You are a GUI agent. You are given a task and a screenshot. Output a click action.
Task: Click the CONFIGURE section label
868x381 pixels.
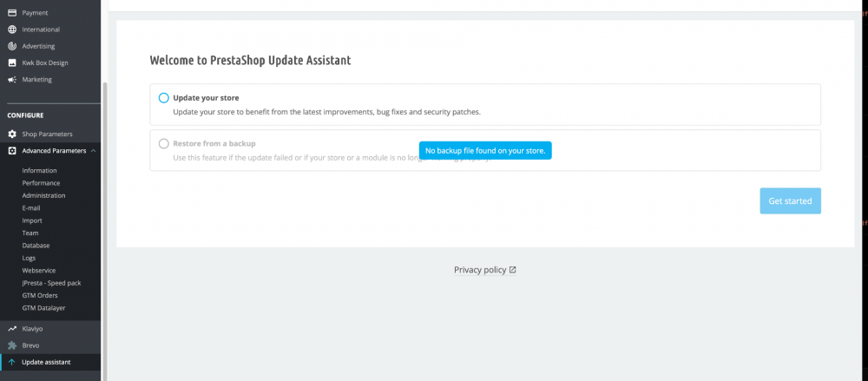coord(25,115)
